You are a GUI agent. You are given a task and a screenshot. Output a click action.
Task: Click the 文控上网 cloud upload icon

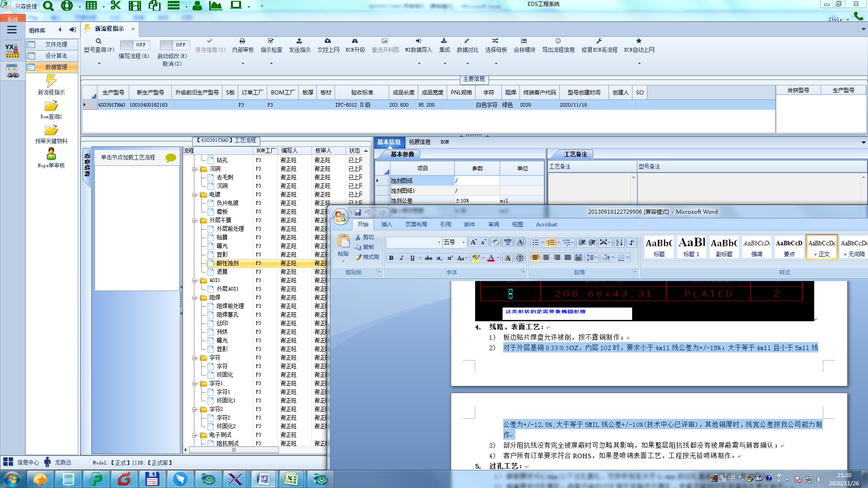328,41
